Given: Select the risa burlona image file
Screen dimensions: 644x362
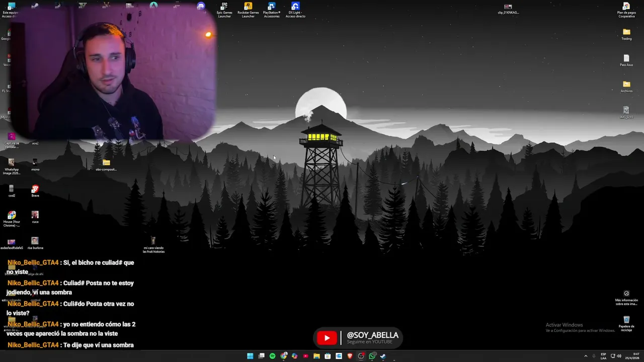Looking at the screenshot, I should (x=35, y=243).
